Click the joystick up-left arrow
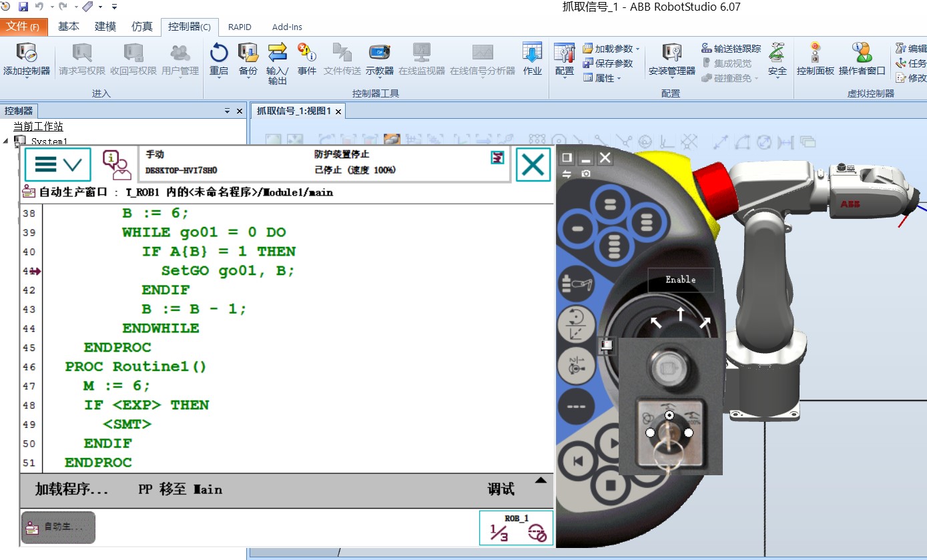Image resolution: width=927 pixels, height=560 pixels. (656, 322)
